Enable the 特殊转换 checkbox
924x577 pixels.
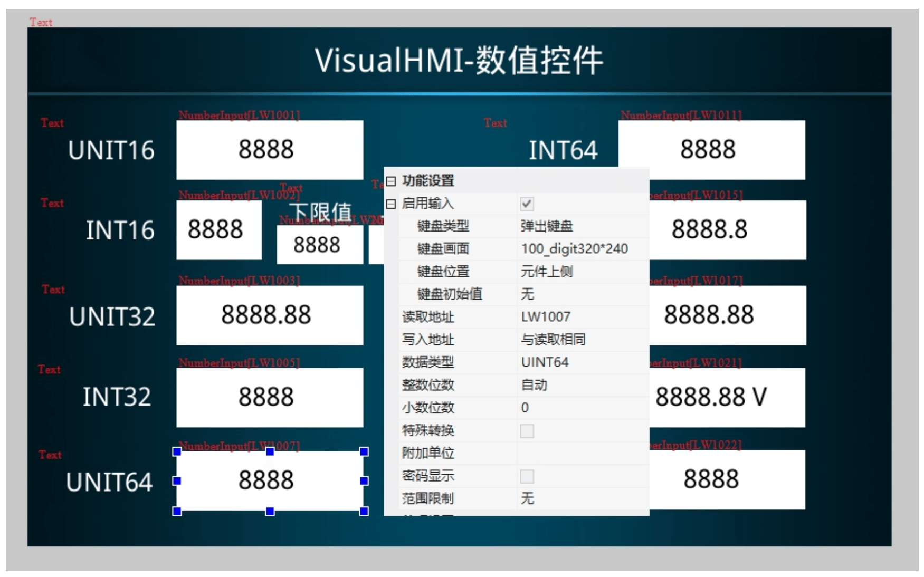click(x=527, y=431)
